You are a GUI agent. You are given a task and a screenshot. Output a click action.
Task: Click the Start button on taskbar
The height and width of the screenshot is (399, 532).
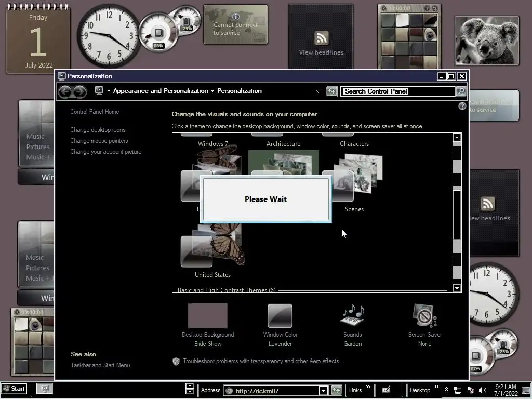click(14, 389)
